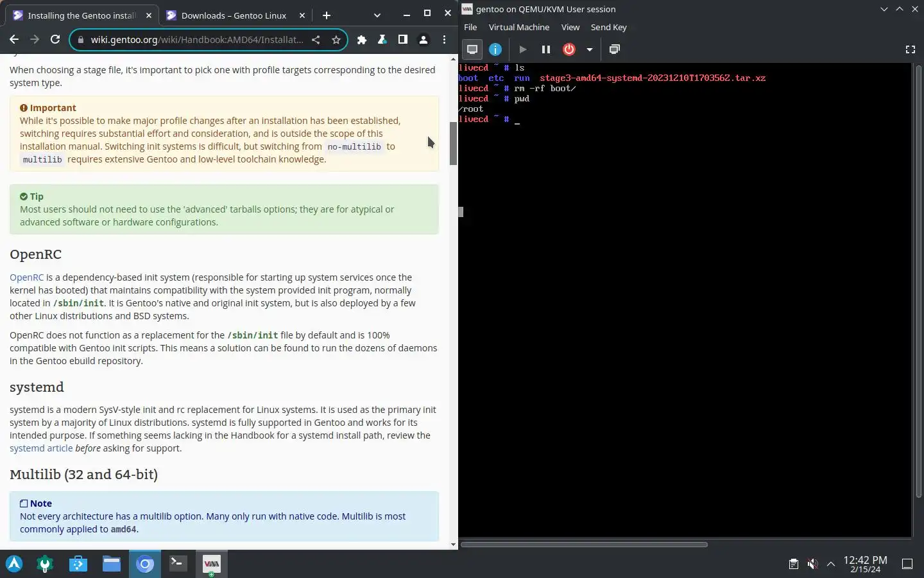Click the Multilib (32 and 64-bit) heading
Image resolution: width=924 pixels, height=578 pixels.
83,475
